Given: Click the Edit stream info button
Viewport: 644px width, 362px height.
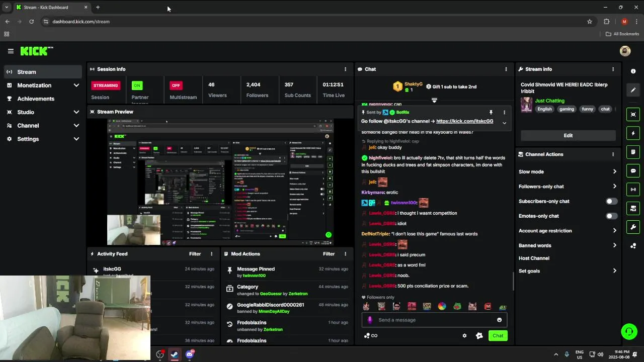Looking at the screenshot, I should tap(568, 135).
